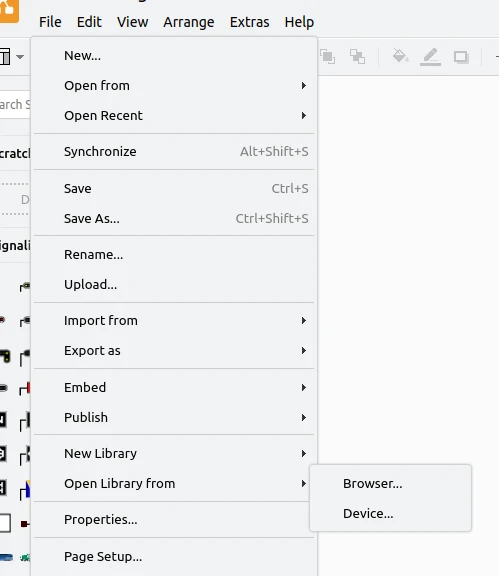Click the Search Shapes input field

coord(15,105)
